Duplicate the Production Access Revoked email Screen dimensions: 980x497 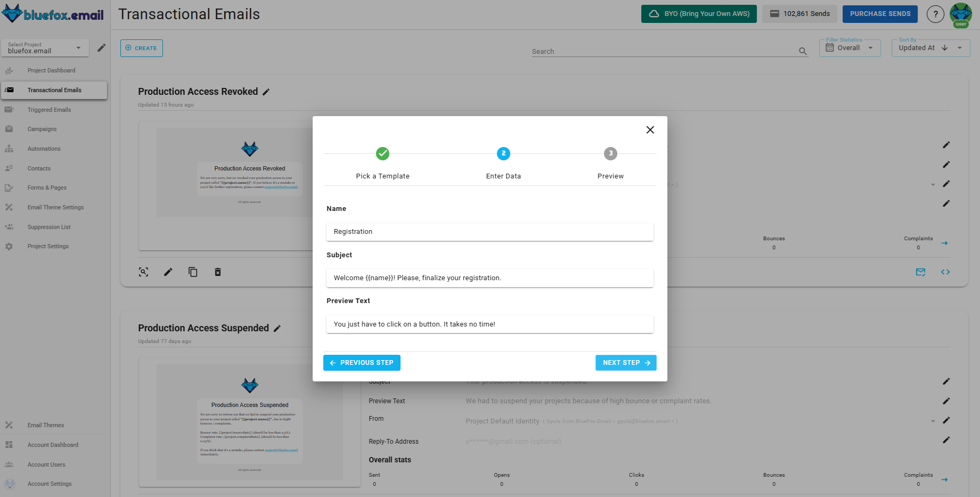[x=193, y=272]
